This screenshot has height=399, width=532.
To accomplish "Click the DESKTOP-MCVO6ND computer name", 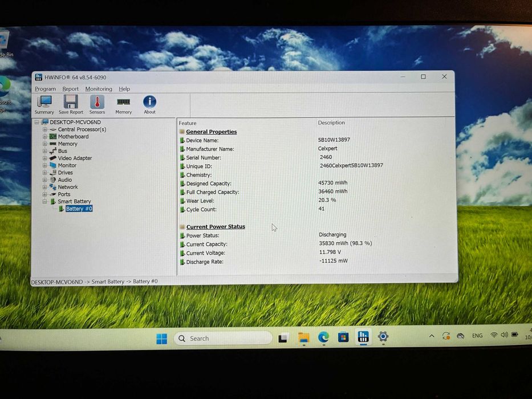I will (x=75, y=122).
